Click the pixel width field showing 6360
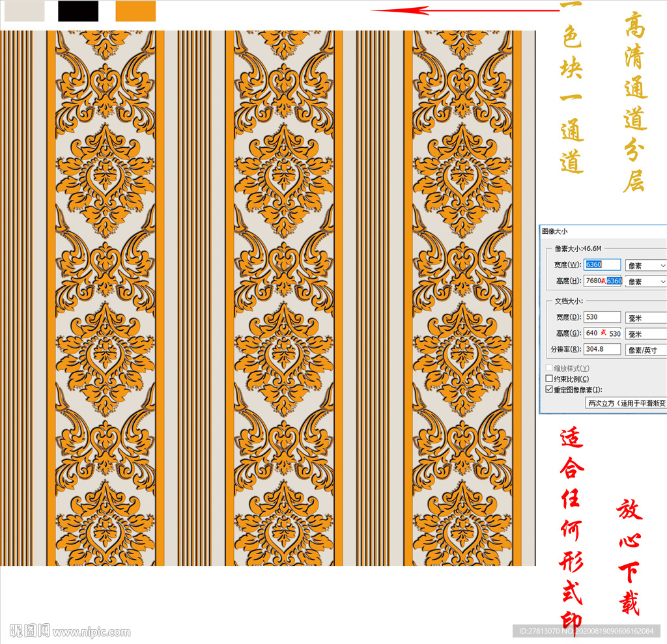The height and width of the screenshot is (644, 667). (602, 264)
